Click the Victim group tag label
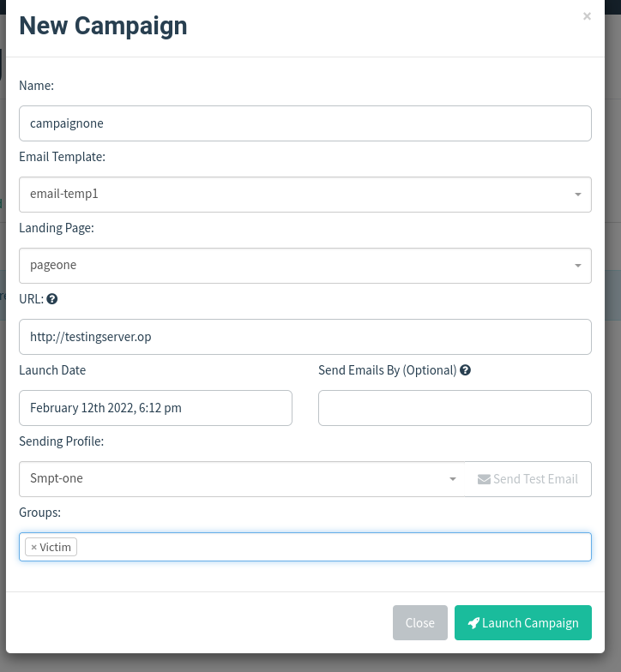 point(56,547)
